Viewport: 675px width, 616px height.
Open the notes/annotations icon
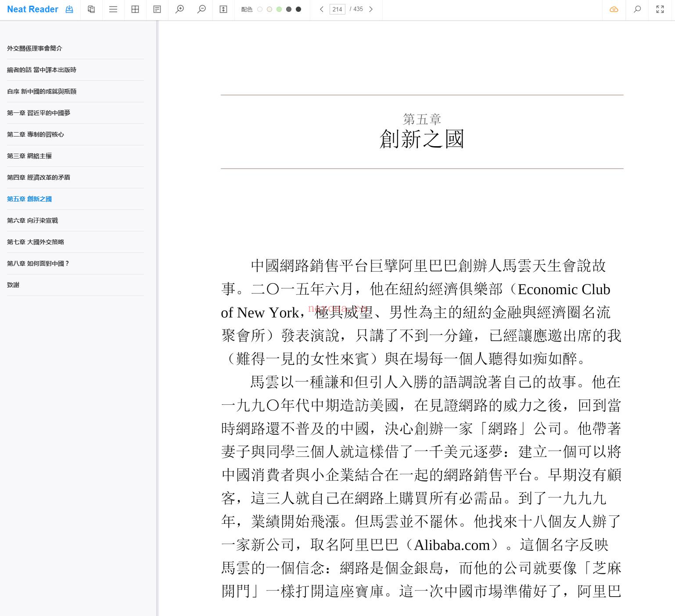tap(157, 9)
